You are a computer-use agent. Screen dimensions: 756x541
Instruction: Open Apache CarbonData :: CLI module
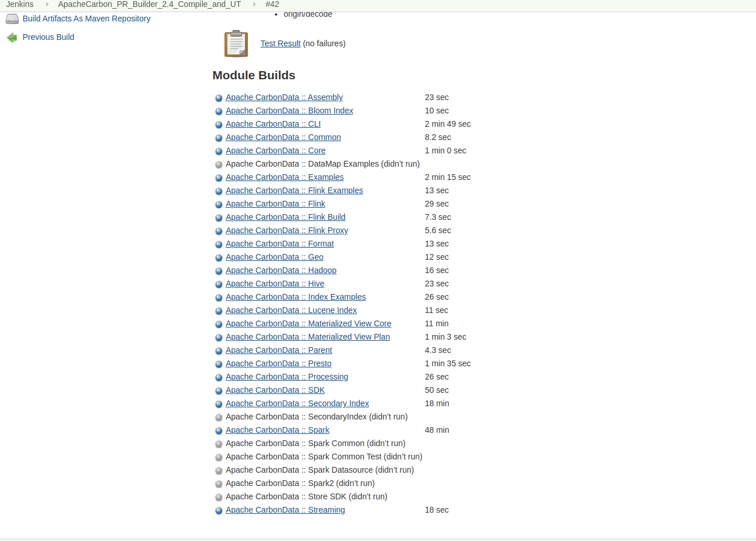pyautogui.click(x=273, y=124)
